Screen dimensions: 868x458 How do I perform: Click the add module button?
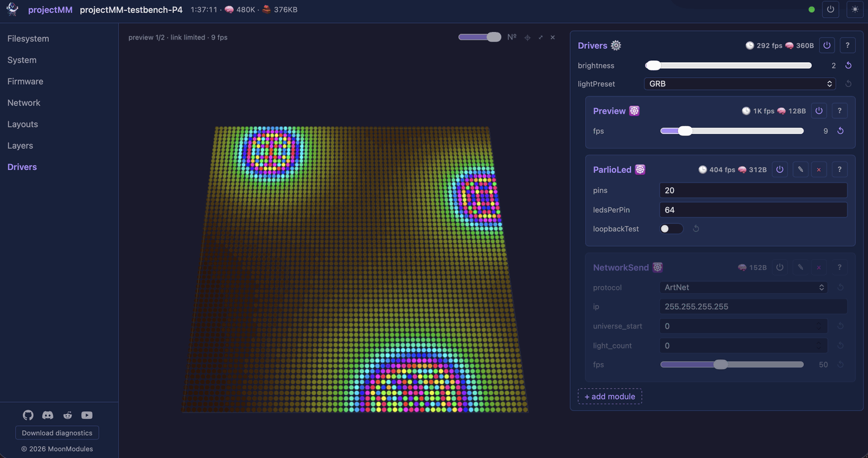610,396
